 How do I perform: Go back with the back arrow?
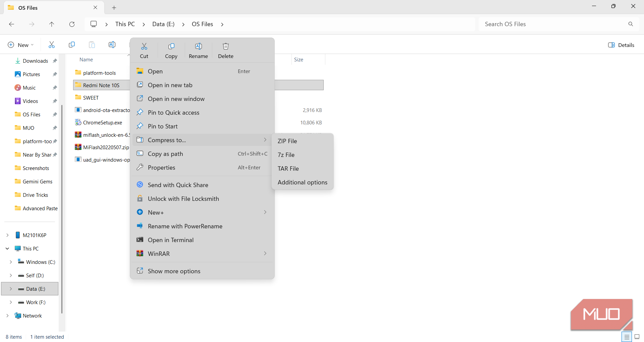11,24
